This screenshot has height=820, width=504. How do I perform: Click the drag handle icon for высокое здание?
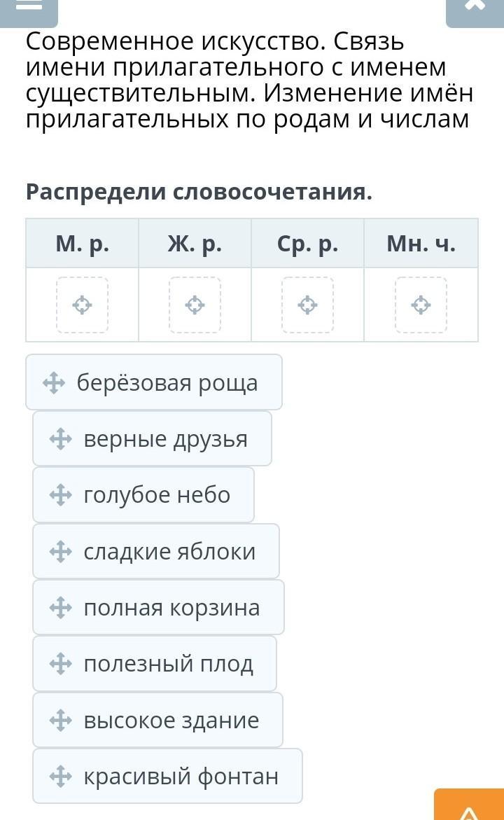[x=61, y=720]
